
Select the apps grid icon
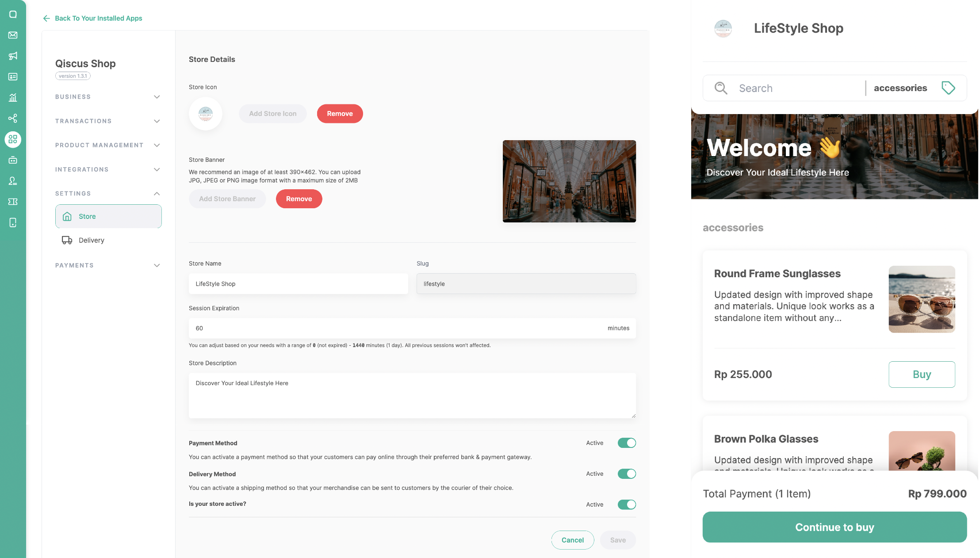click(x=13, y=139)
